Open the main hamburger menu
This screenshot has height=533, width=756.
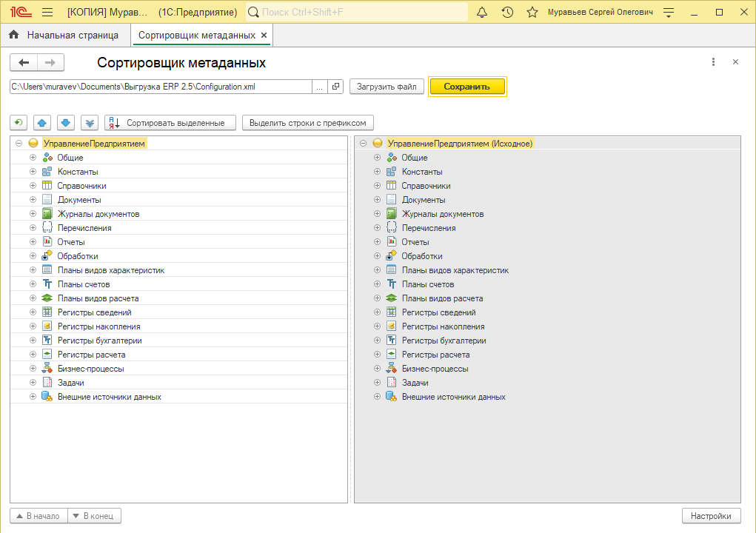point(47,13)
